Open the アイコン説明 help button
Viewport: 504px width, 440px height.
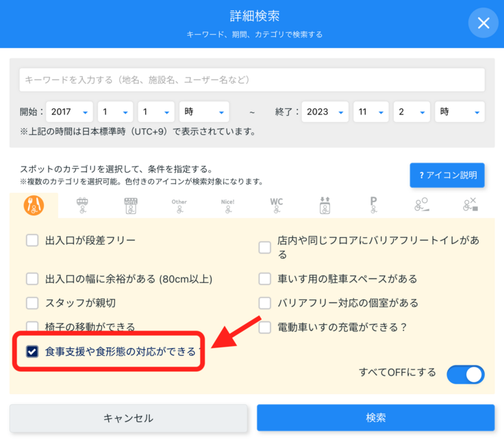click(447, 175)
